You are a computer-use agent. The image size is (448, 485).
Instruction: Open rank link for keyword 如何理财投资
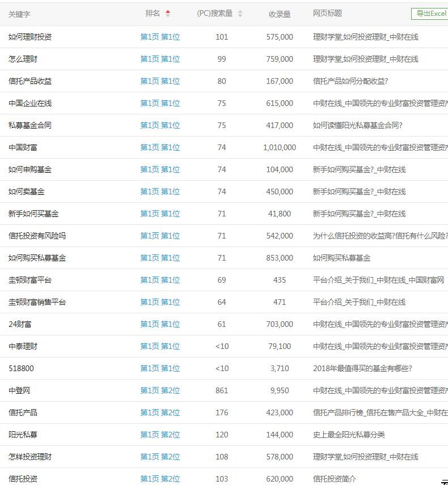(160, 37)
